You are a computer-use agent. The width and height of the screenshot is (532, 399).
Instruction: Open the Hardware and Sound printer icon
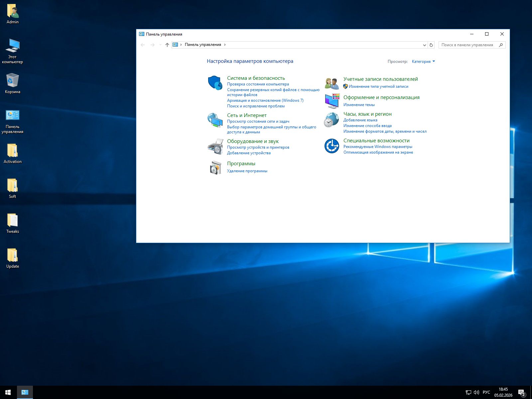point(215,146)
